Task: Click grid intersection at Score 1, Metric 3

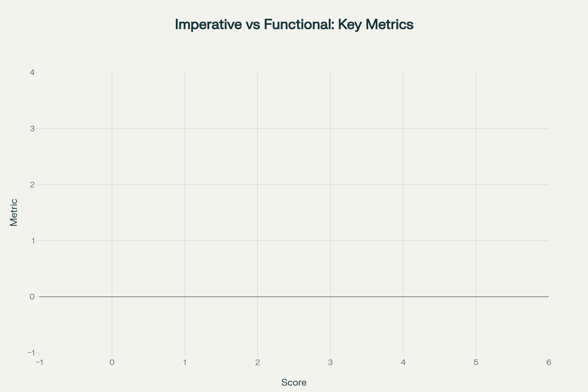Action: 185,129
